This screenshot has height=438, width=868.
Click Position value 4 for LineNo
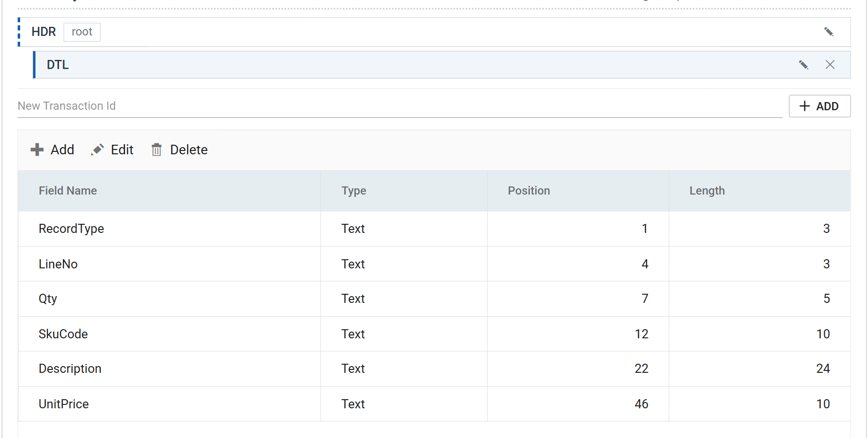[645, 264]
